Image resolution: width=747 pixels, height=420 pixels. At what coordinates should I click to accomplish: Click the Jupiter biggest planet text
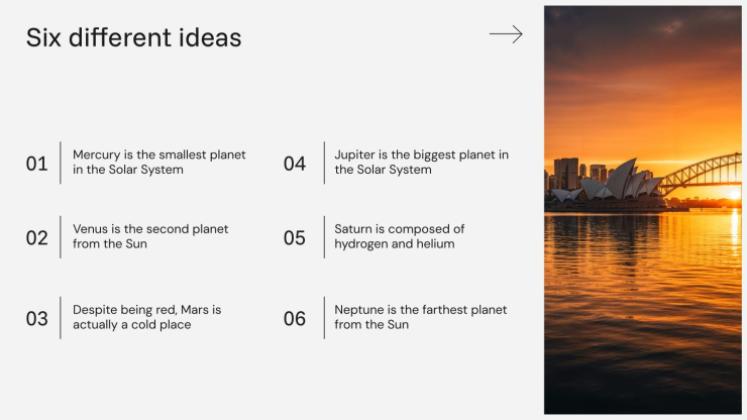pyautogui.click(x=421, y=162)
